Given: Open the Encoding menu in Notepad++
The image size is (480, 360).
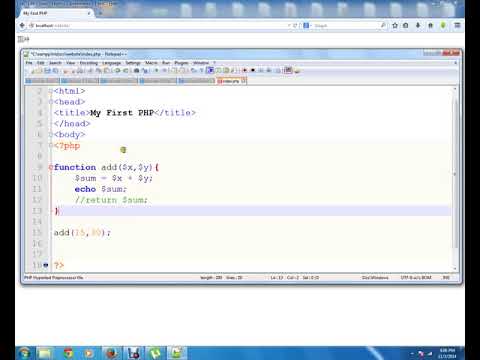Looking at the screenshot, I should pyautogui.click(x=89, y=63).
